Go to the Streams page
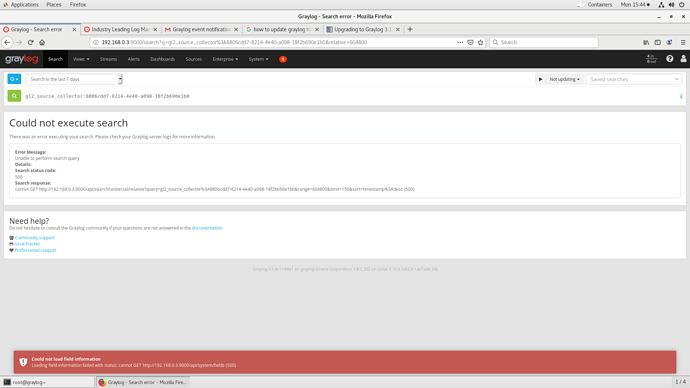The image size is (690, 388). (x=108, y=59)
